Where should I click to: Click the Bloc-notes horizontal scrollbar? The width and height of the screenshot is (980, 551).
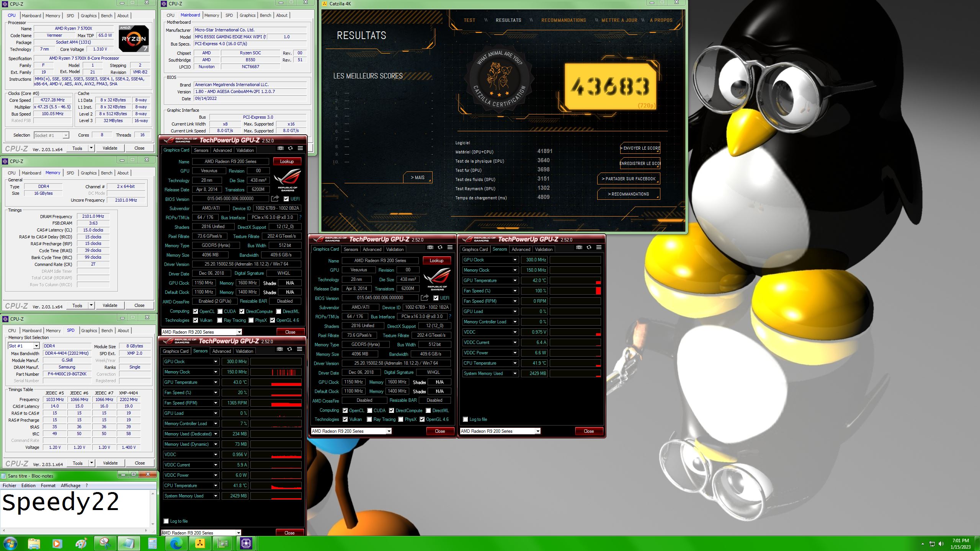(75, 530)
